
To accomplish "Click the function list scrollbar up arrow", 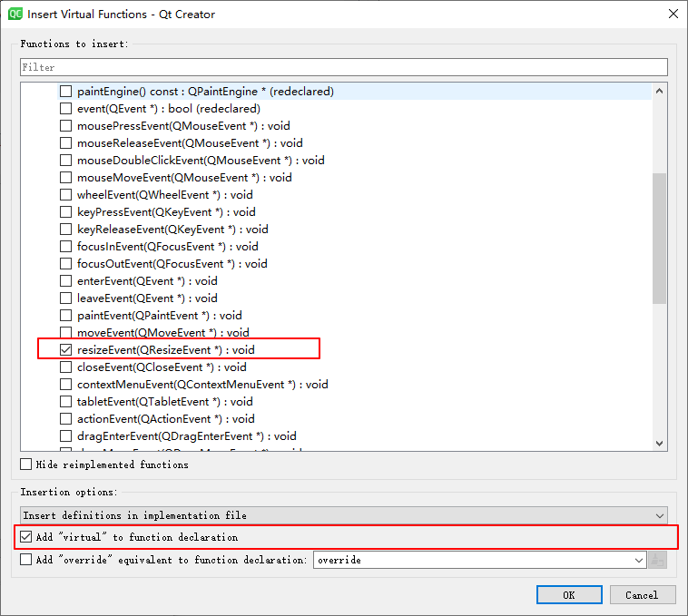I will (x=659, y=92).
